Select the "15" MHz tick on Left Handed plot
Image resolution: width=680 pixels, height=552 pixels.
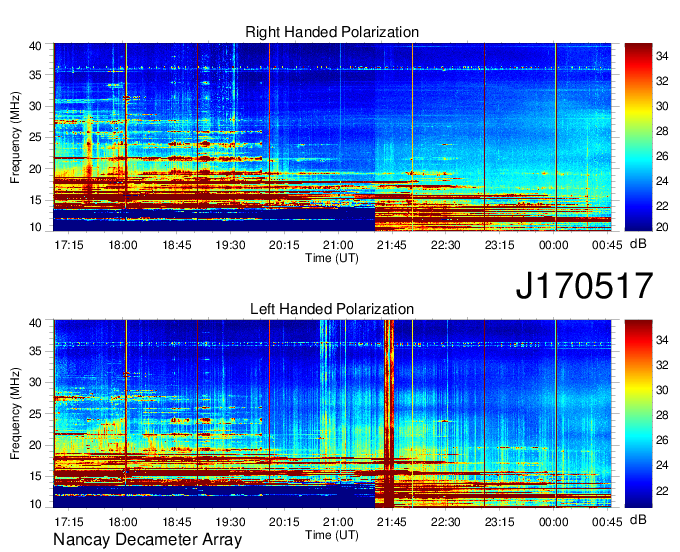35,476
